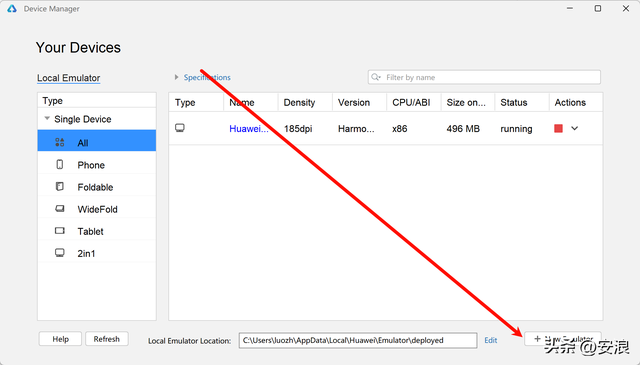Click the DevEco app logo in title bar
640x365 pixels.
[x=12, y=9]
